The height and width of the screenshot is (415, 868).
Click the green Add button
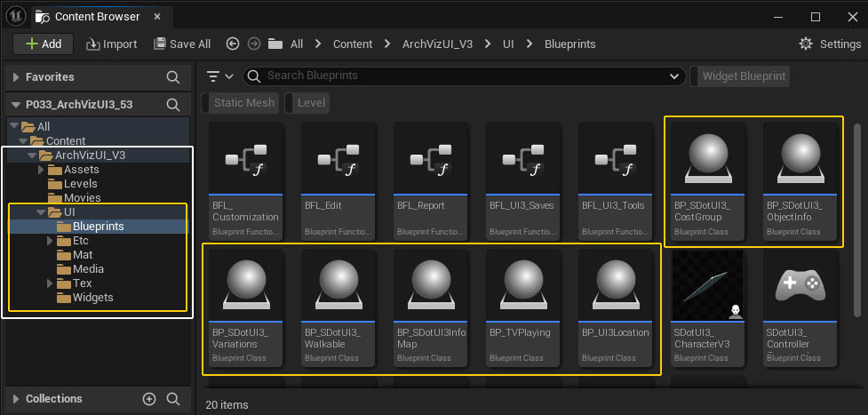(44, 44)
